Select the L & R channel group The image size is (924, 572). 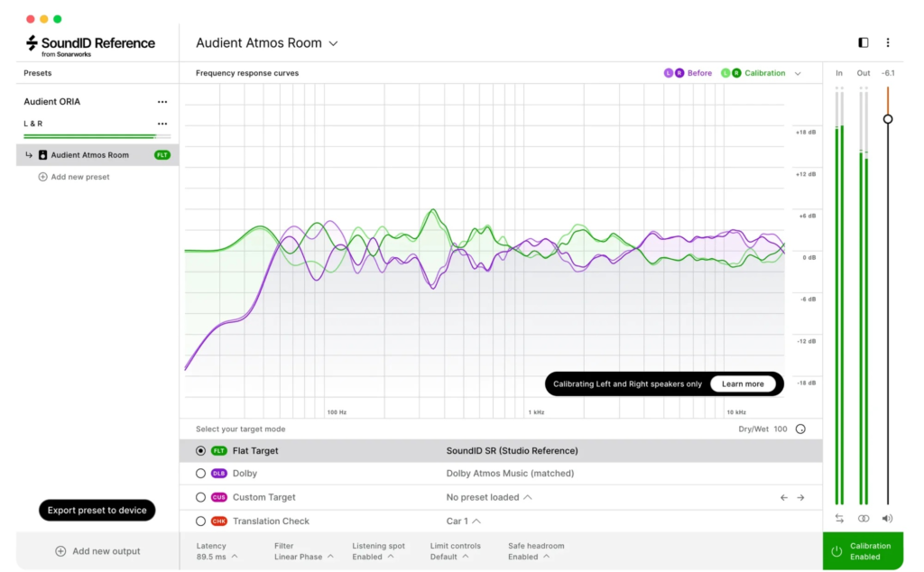(33, 124)
